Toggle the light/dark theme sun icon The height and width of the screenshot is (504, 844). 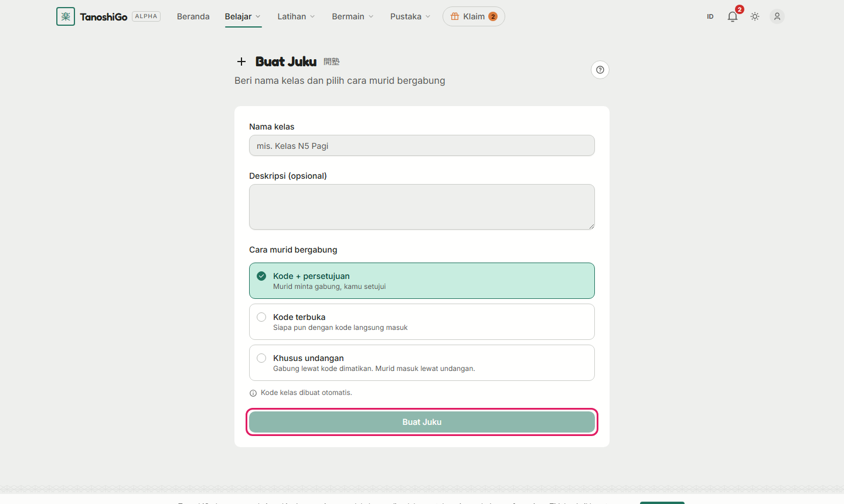[x=755, y=16]
